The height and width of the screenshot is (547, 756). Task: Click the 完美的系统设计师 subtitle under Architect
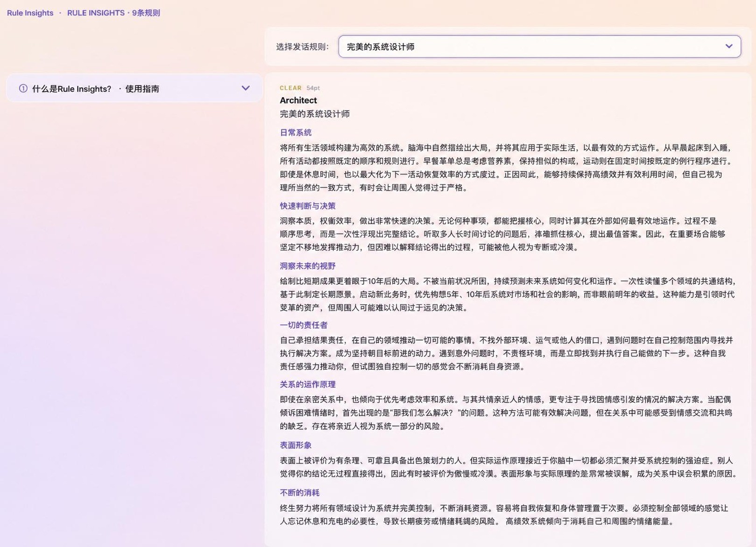click(314, 114)
